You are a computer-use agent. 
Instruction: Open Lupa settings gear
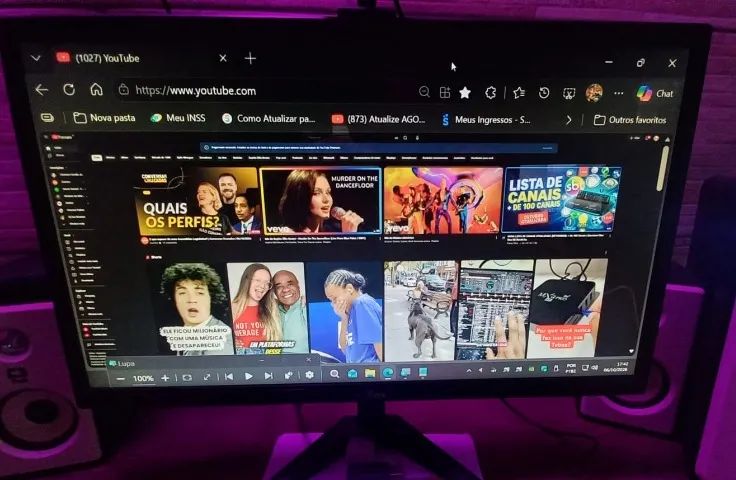pyautogui.click(x=309, y=375)
